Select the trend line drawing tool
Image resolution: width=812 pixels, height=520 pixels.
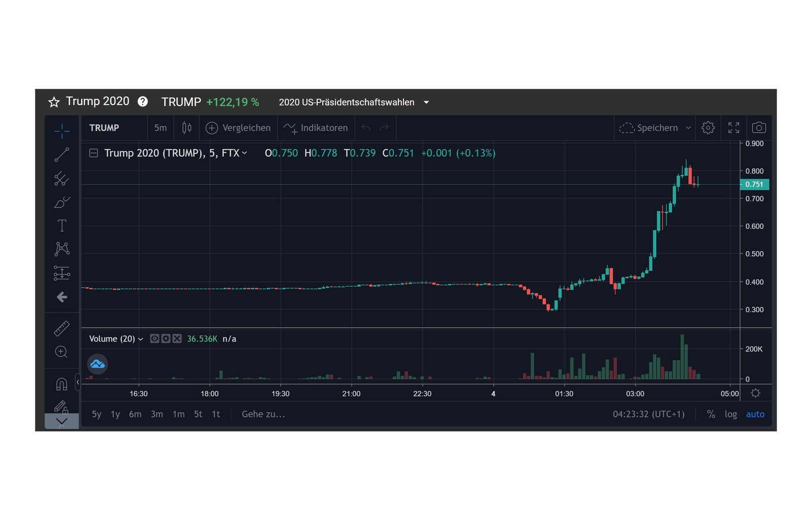[x=61, y=155]
